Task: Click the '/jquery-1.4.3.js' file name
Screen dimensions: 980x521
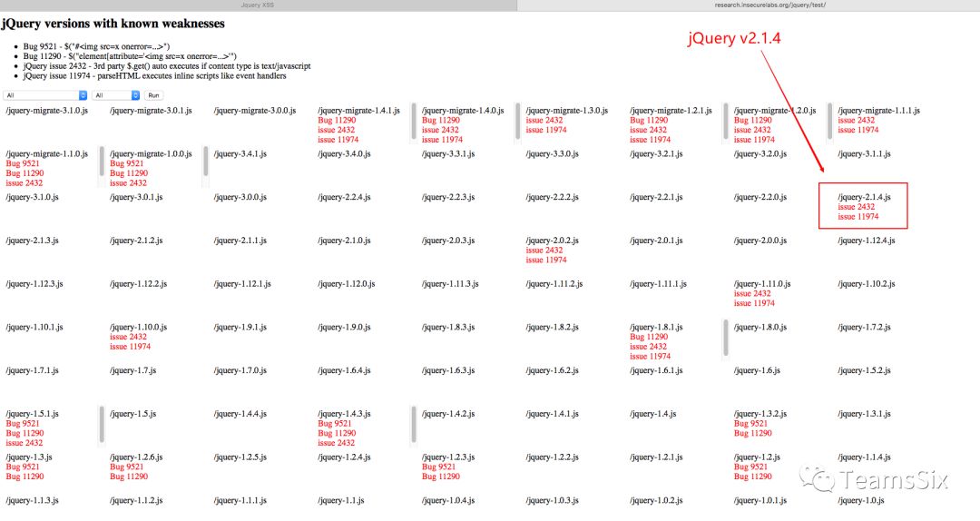Action: [345, 413]
